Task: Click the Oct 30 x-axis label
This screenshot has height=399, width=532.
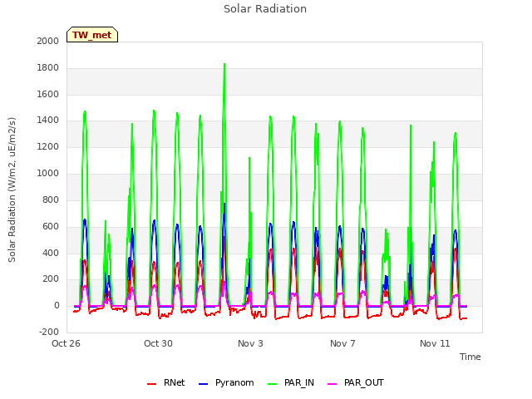Action: click(x=158, y=343)
